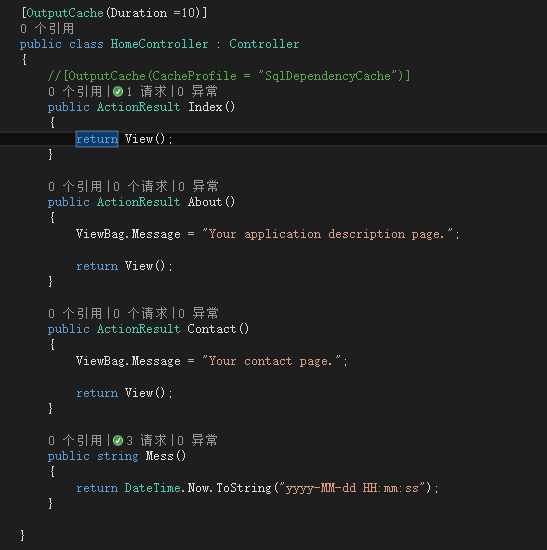Viewport: 547px width, 550px height.
Task: Click the "Your application description page." string
Action: [328, 234]
